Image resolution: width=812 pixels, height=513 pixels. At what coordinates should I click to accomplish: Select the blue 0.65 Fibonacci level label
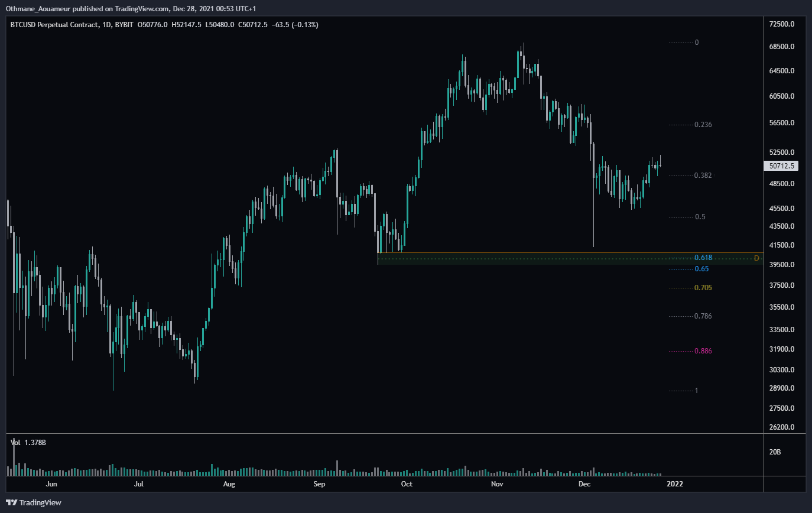point(701,269)
